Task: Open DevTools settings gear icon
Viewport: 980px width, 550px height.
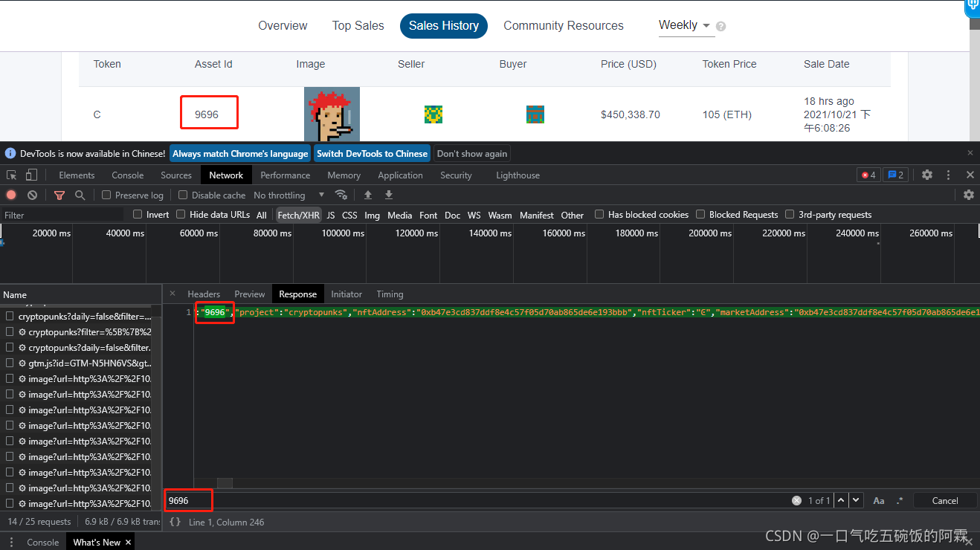Action: point(926,175)
